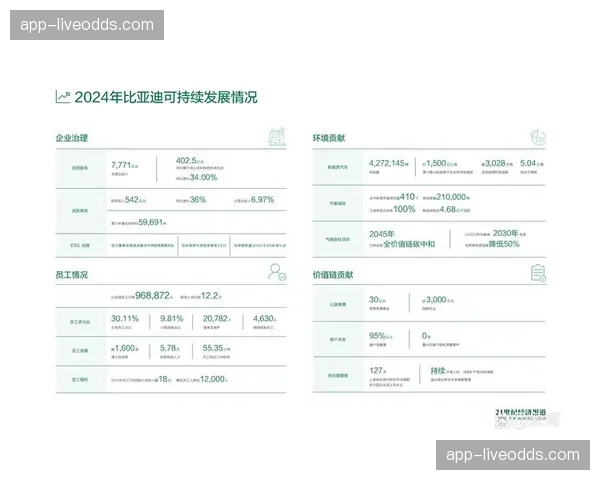
Task: Click the 降低50% text
Action: pyautogui.click(x=504, y=244)
